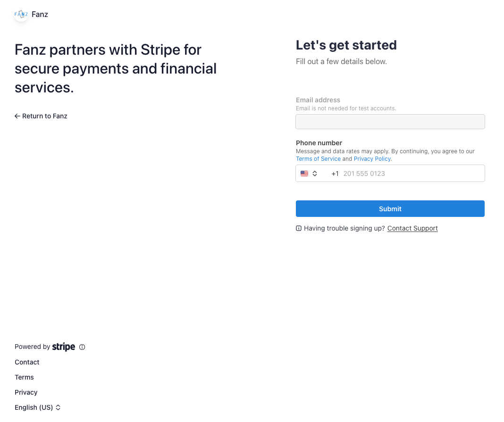Open the country code selector chevrons

point(315,174)
